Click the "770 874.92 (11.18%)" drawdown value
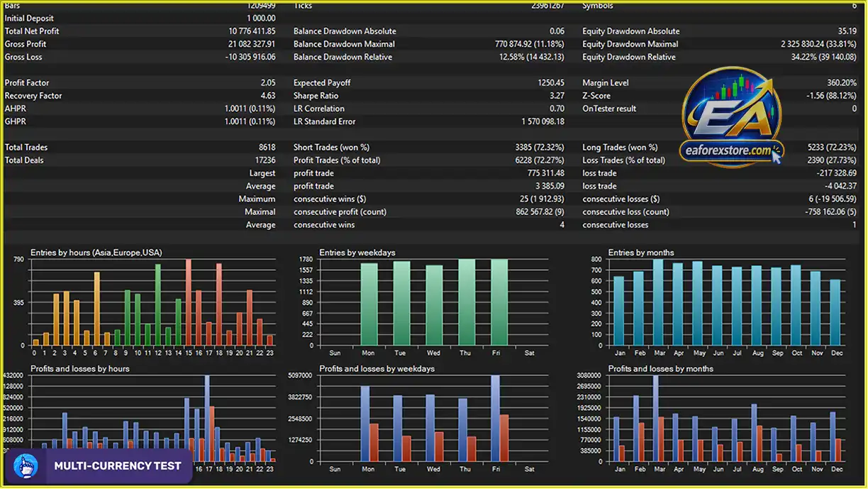Screen dimensions: 868x489 [530, 44]
